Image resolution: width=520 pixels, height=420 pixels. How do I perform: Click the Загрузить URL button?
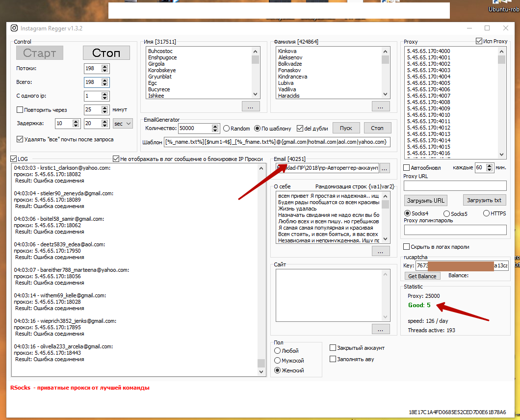tap(425, 200)
